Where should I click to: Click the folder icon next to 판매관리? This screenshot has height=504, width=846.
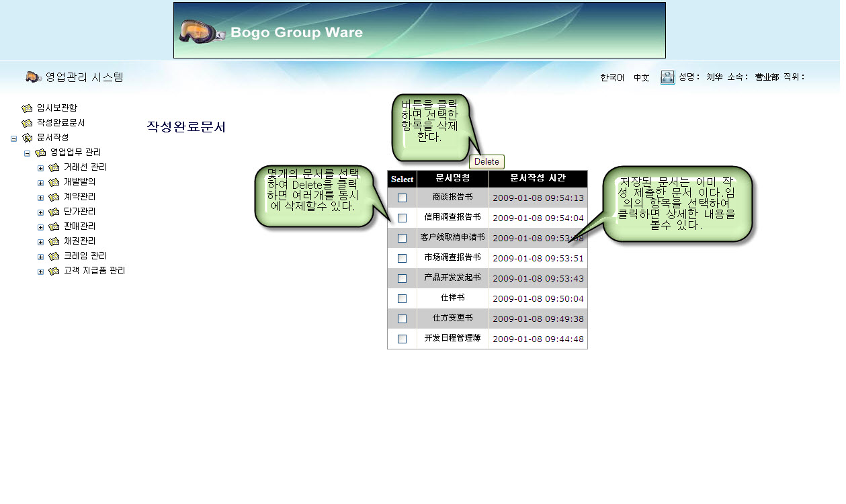[x=54, y=227]
